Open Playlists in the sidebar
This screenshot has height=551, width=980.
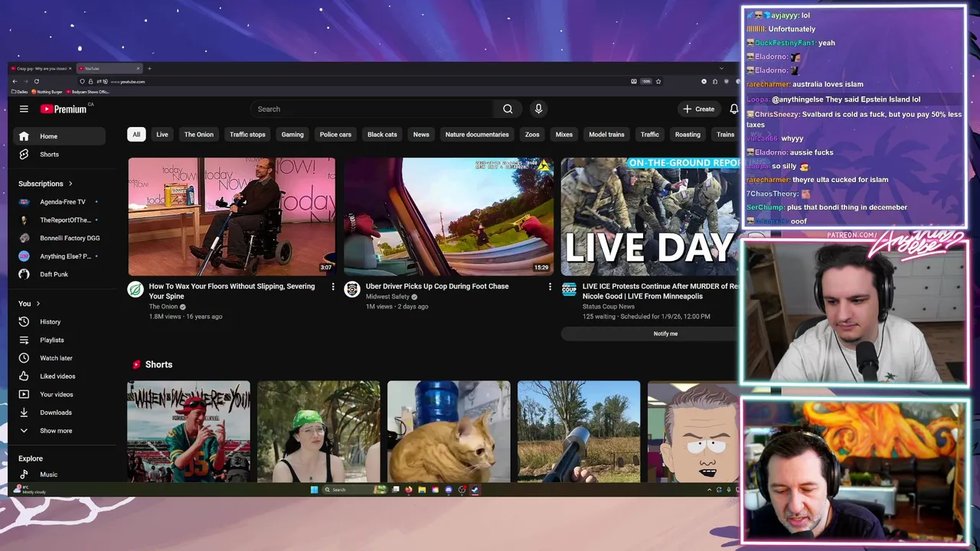pyautogui.click(x=60, y=340)
